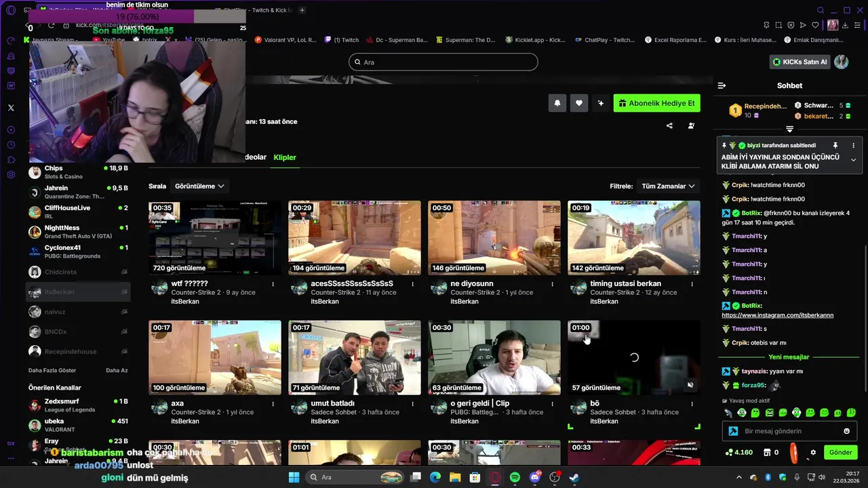Open the channel shop icon in chat footer
The height and width of the screenshot is (488, 868).
click(767, 452)
